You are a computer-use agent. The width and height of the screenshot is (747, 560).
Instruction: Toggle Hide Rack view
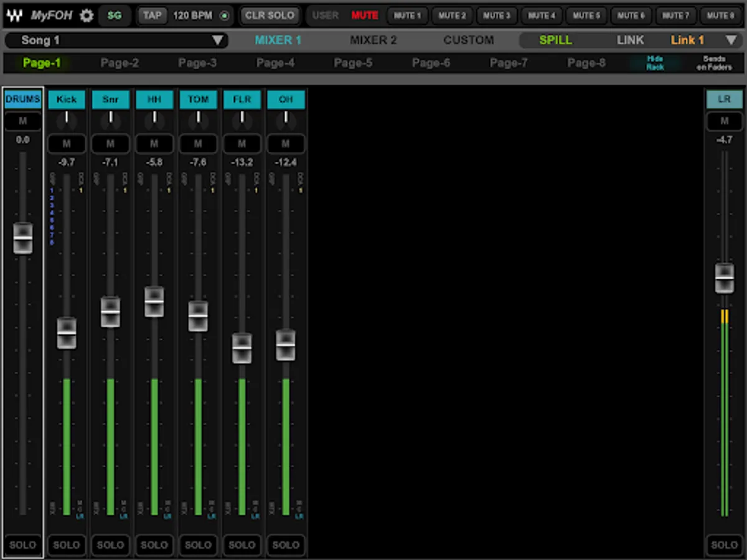(x=655, y=63)
